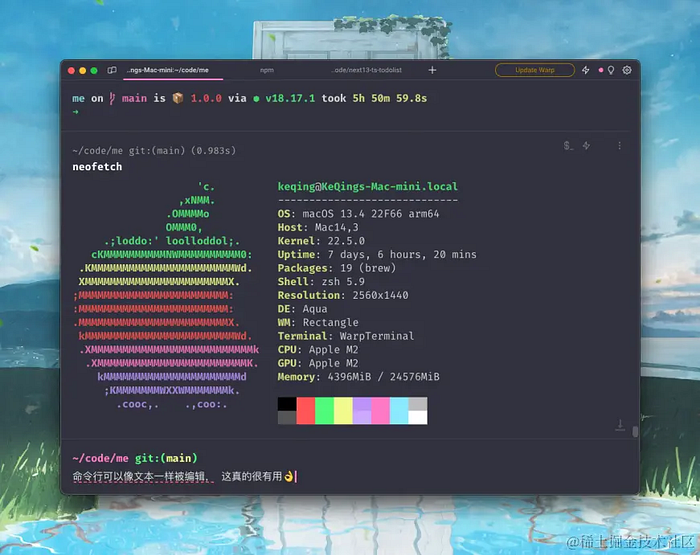Click the pink ~/code/me prompt path at bottom

(100, 458)
